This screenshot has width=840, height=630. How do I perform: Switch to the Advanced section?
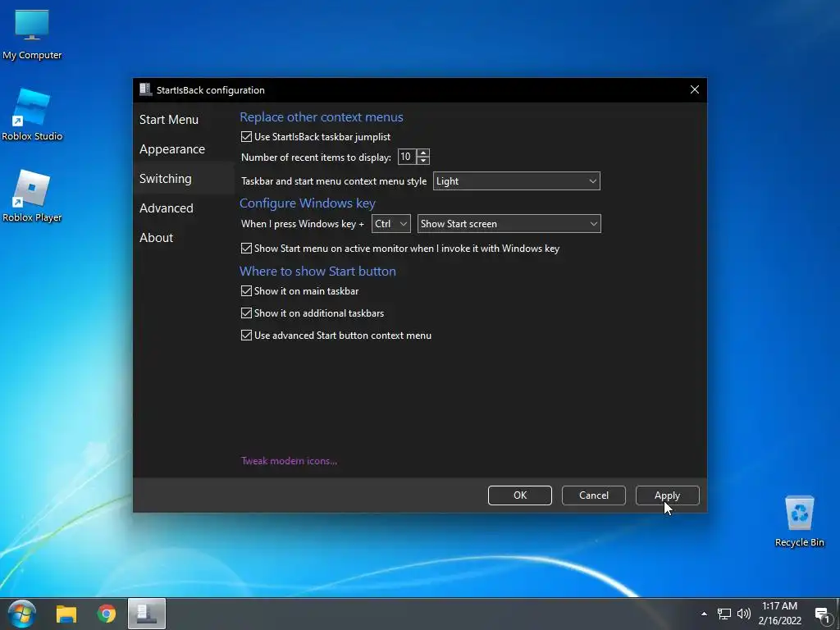coord(166,208)
